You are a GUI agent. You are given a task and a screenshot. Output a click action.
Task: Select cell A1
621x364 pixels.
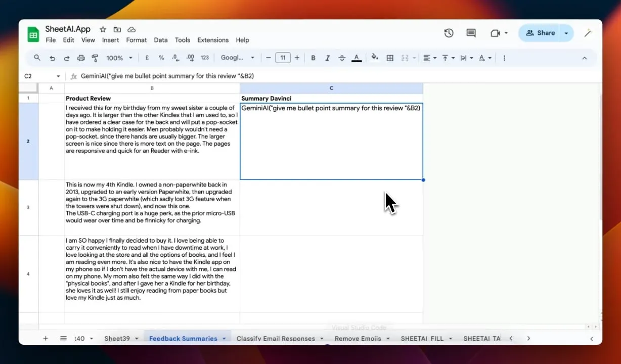51,98
